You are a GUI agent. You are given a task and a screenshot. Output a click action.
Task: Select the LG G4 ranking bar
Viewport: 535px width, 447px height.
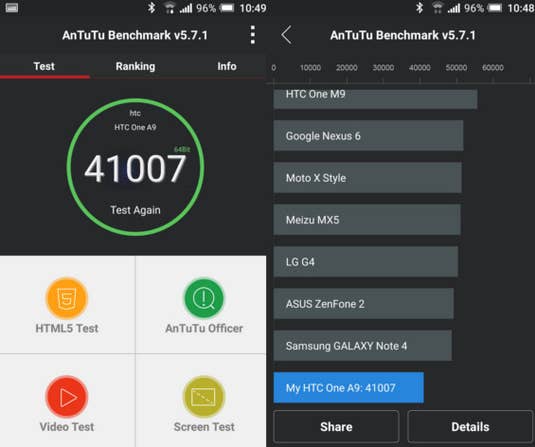(x=366, y=261)
